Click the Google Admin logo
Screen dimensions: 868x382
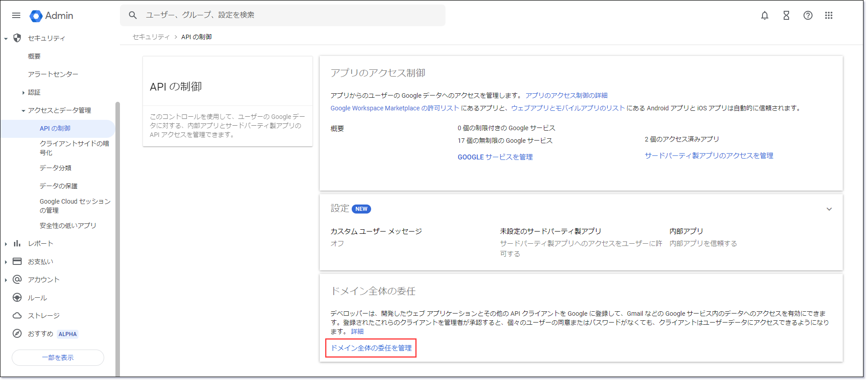pyautogui.click(x=51, y=16)
